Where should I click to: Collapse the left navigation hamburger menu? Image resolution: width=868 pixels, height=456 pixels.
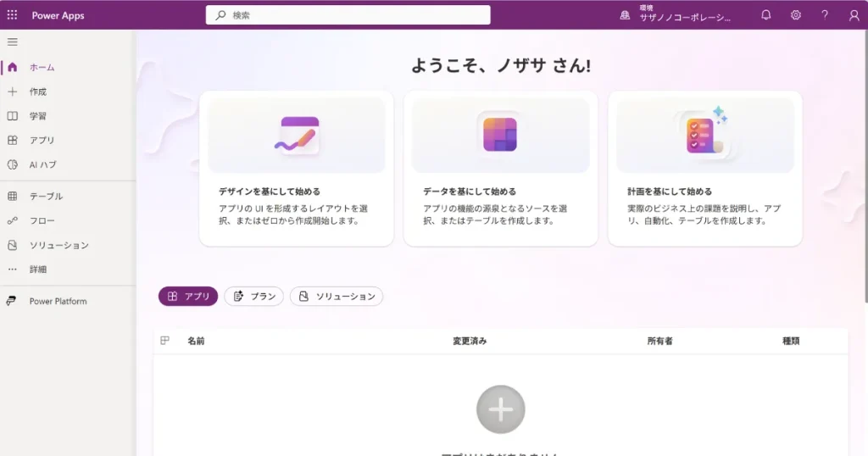click(x=12, y=42)
